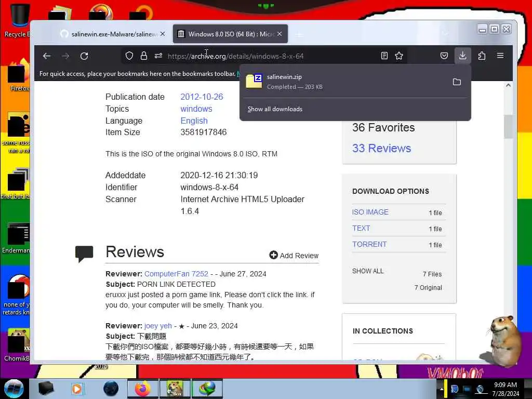This screenshot has width=532, height=399.
Task: Click Show all downloads
Action: coord(275,109)
